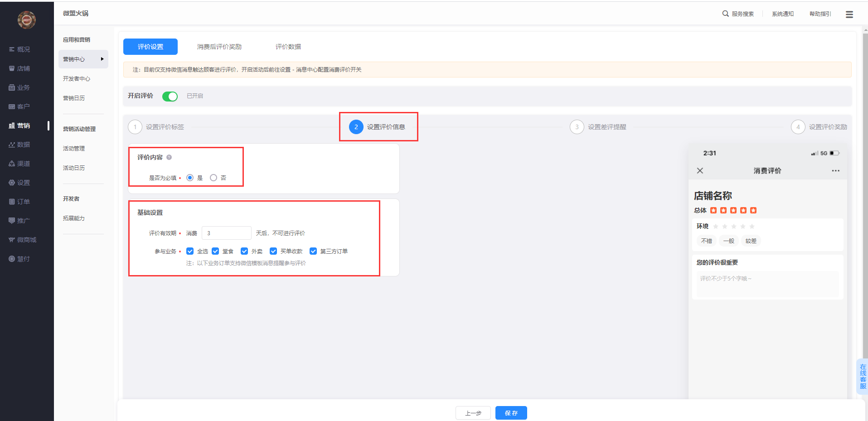868x421 pixels.
Task: Select the 较差 tag in preview
Action: tap(751, 241)
